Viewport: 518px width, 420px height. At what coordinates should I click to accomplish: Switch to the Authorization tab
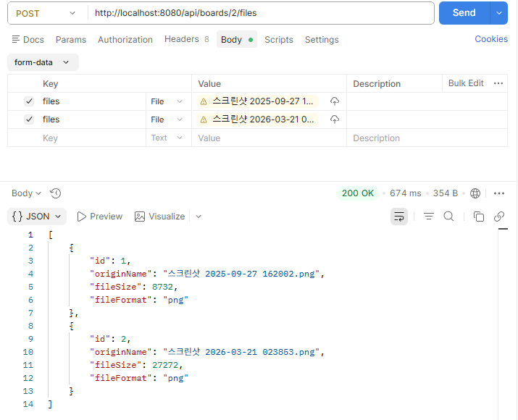[x=125, y=40]
